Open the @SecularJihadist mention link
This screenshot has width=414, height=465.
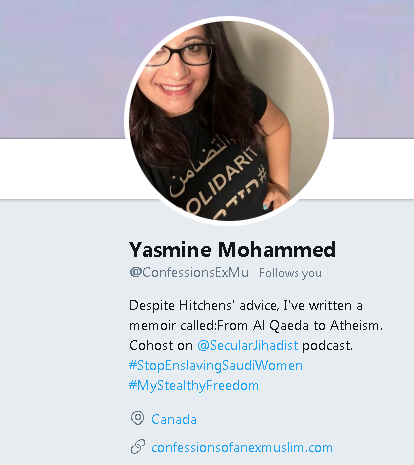(248, 345)
